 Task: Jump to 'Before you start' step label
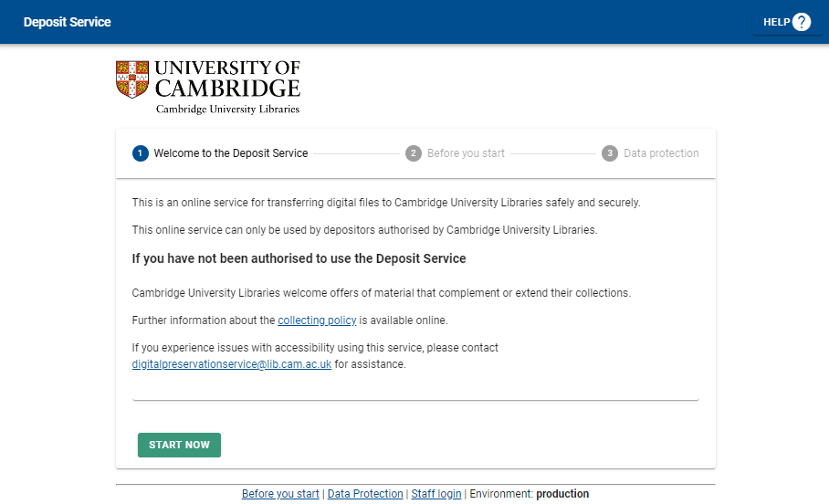[x=466, y=153]
